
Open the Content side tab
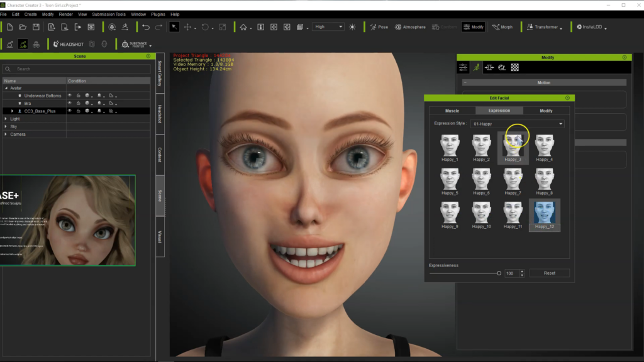[160, 155]
